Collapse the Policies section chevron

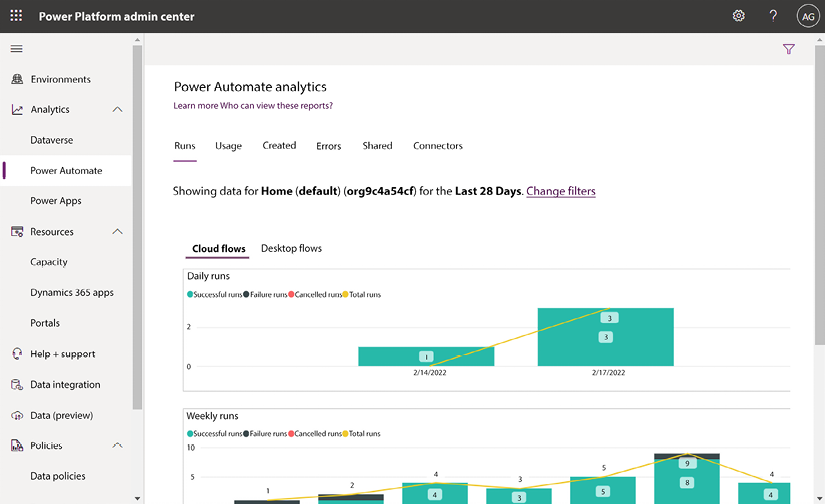[x=117, y=446]
